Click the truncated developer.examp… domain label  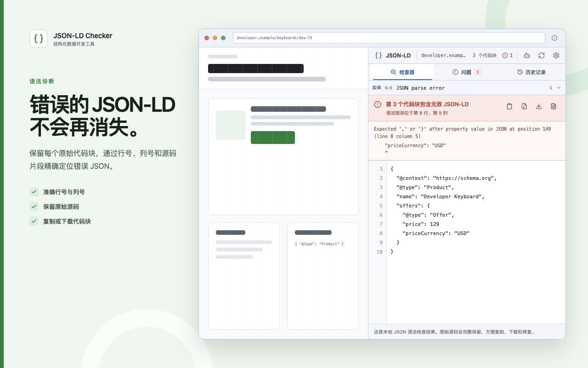443,55
